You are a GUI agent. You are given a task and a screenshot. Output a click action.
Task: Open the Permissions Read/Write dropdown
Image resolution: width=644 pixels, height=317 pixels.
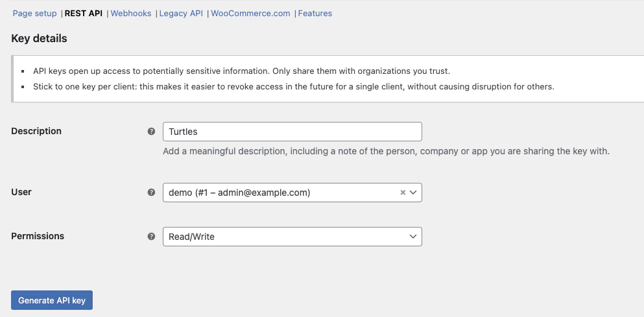tap(292, 237)
